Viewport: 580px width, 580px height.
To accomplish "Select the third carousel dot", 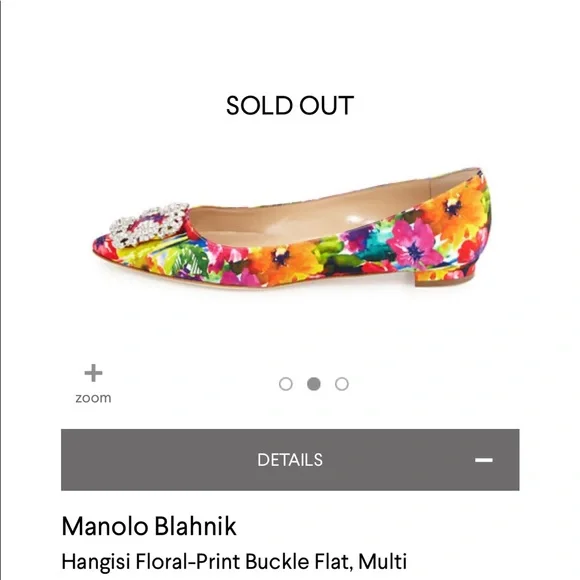I will click(342, 384).
